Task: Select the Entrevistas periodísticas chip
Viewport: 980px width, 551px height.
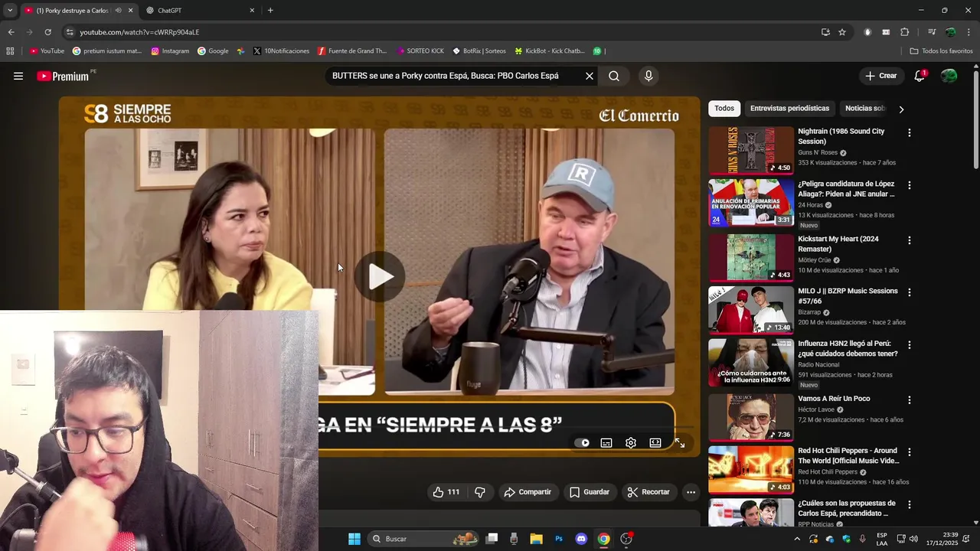Action: (x=789, y=109)
